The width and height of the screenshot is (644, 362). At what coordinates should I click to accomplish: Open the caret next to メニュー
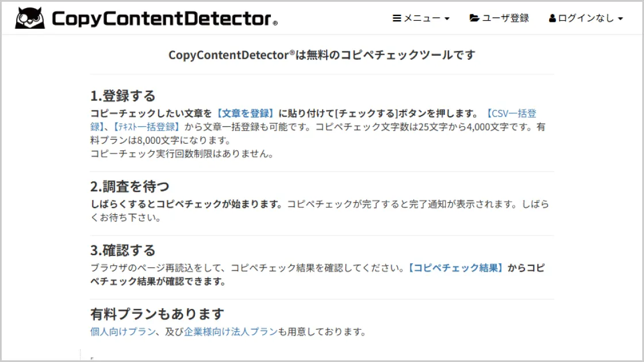coord(447,18)
